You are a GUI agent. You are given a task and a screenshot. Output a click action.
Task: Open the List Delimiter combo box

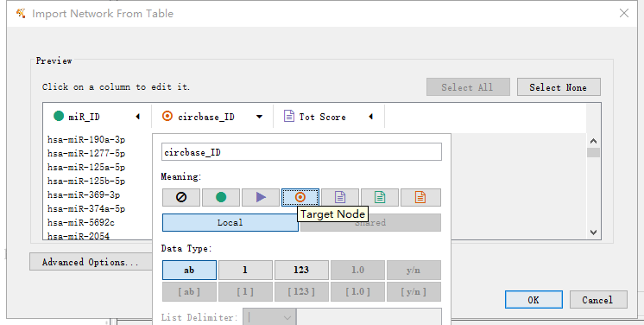[x=268, y=317]
